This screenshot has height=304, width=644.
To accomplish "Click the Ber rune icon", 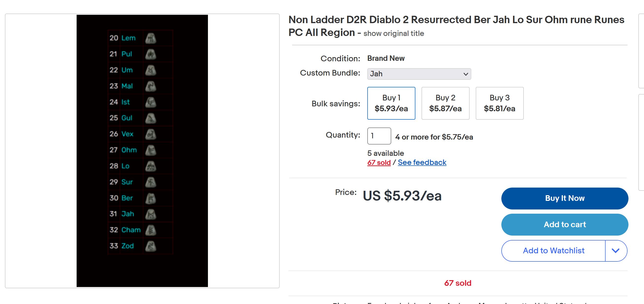I will (x=151, y=198).
